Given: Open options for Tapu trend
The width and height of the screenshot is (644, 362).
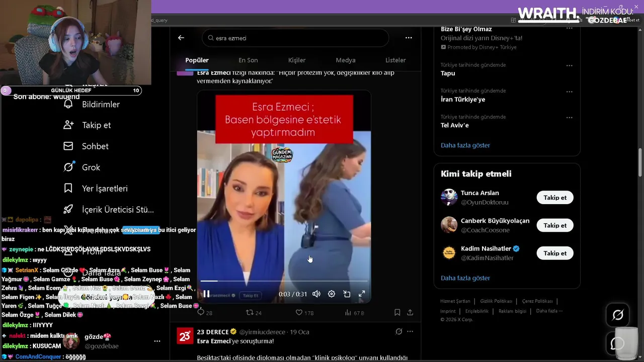Looking at the screenshot, I should (569, 66).
